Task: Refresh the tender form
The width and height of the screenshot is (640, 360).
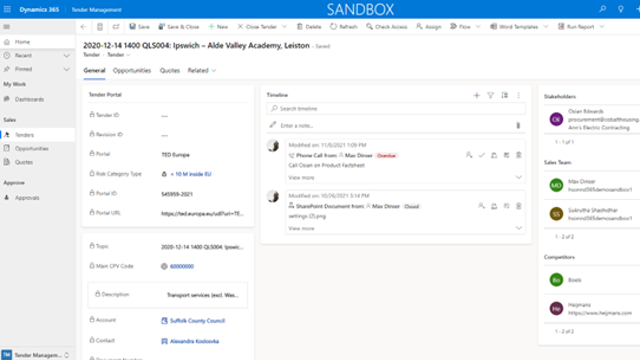Action: (x=344, y=27)
